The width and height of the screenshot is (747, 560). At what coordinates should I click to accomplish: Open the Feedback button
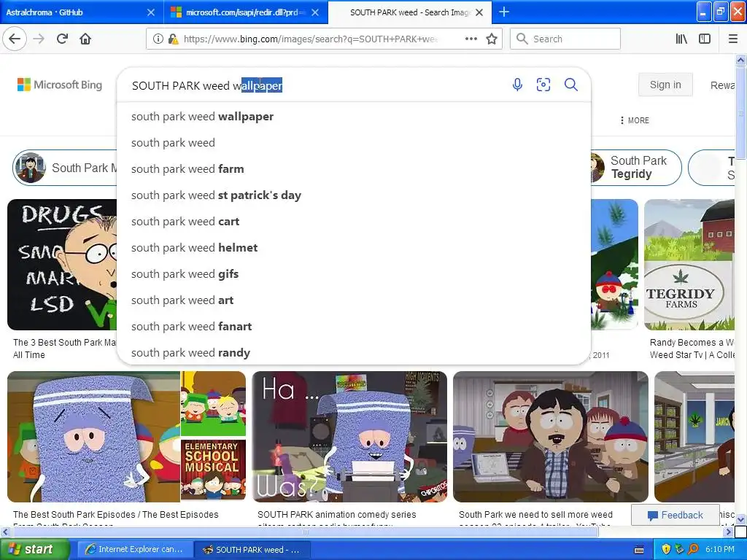coord(675,515)
